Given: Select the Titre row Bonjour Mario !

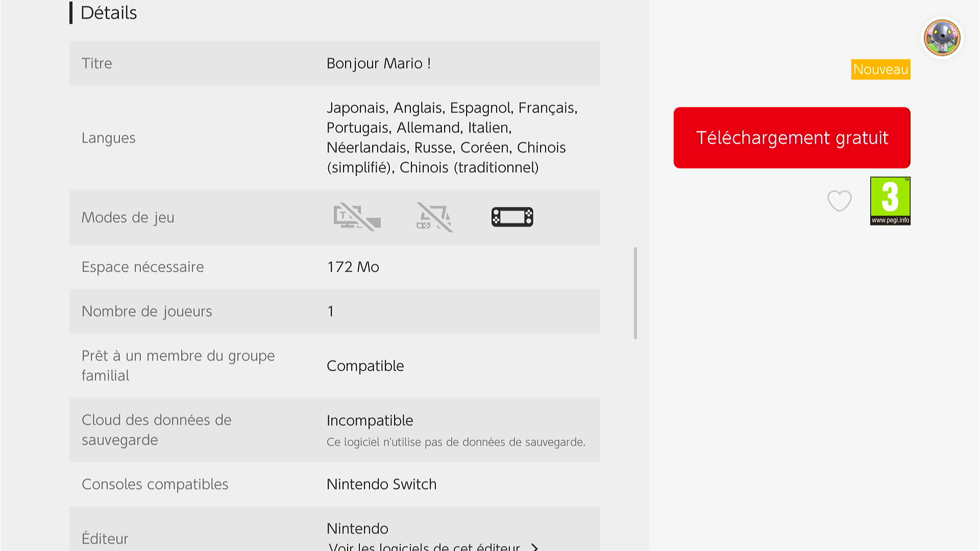Looking at the screenshot, I should (x=334, y=63).
